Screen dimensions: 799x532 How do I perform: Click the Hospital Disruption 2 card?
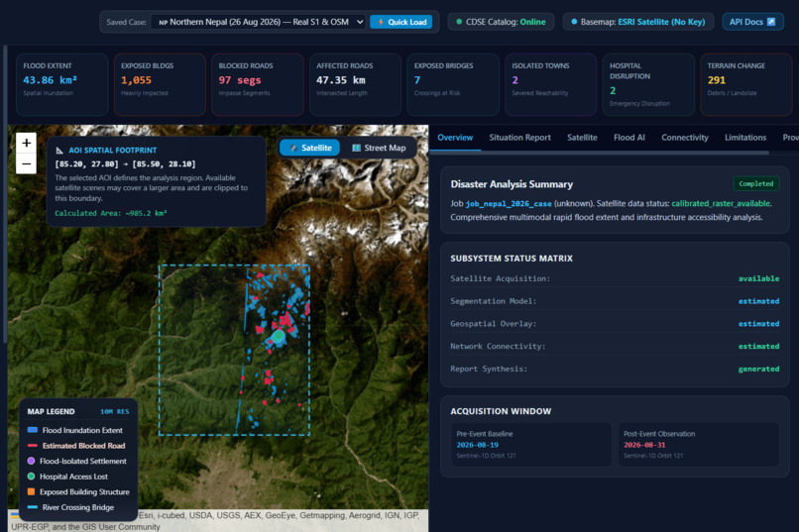tap(648, 84)
